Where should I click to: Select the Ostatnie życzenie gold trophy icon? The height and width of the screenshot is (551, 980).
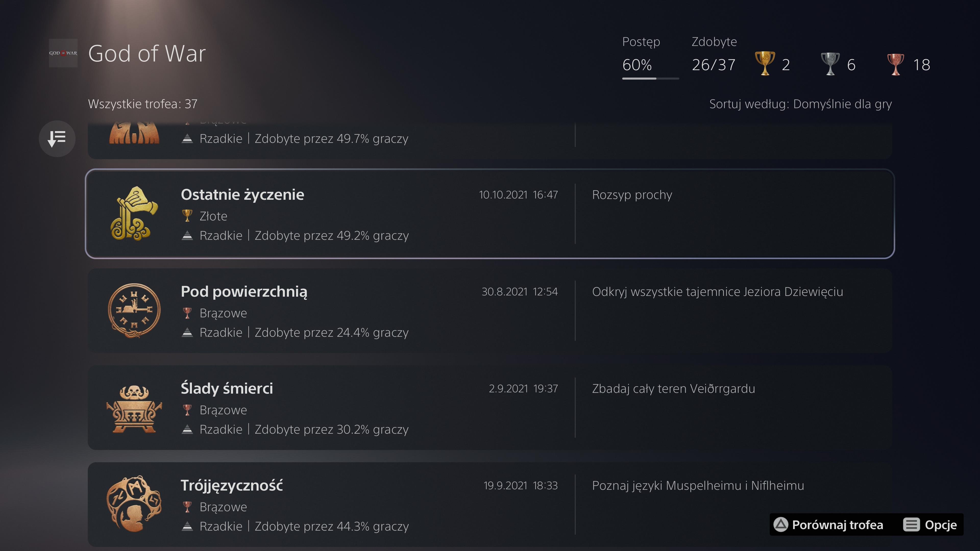pos(134,213)
